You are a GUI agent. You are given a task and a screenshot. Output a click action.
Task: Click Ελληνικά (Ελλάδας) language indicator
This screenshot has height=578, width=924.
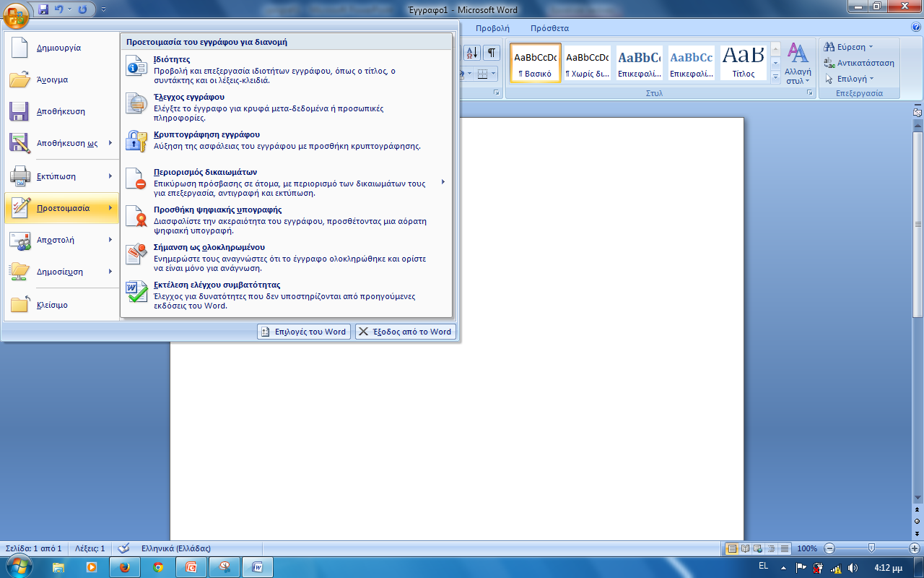(175, 548)
